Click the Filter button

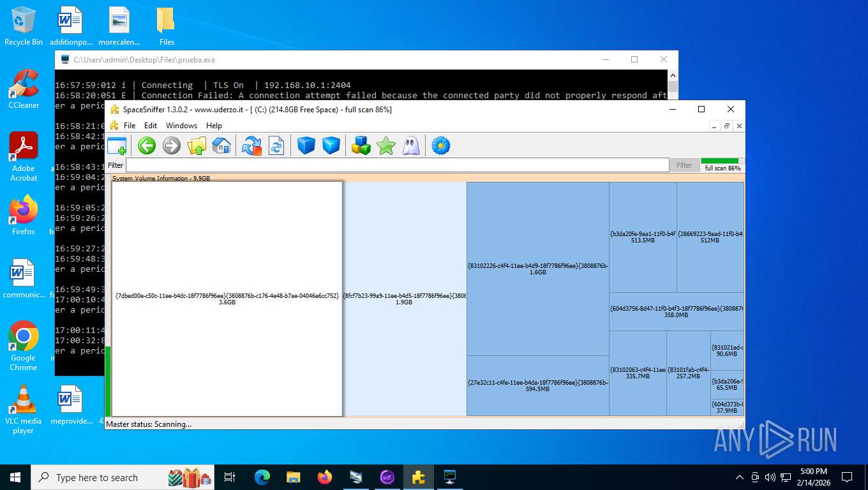click(684, 165)
